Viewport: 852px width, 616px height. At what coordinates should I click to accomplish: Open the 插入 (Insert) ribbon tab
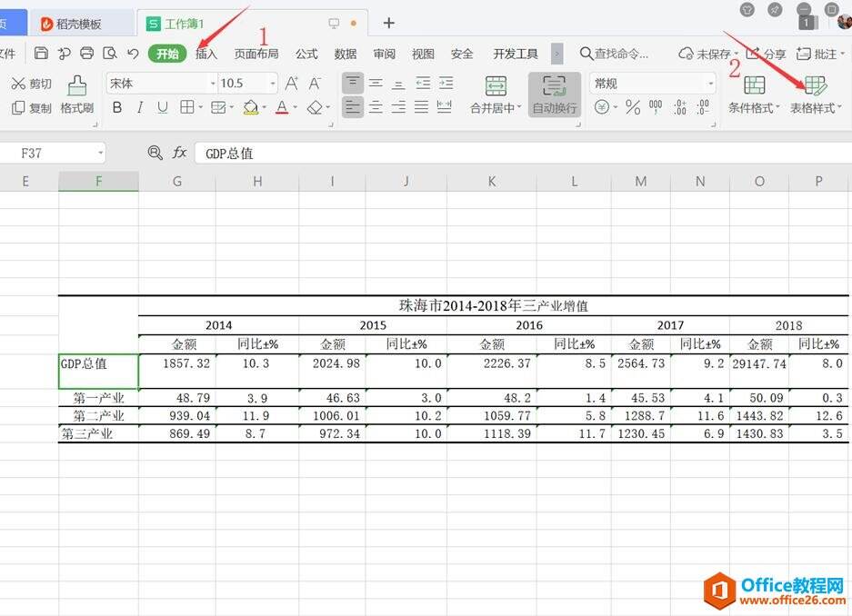coord(205,54)
